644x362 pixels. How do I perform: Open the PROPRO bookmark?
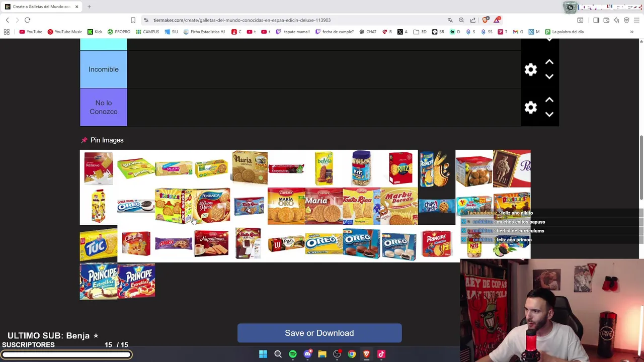tap(118, 32)
